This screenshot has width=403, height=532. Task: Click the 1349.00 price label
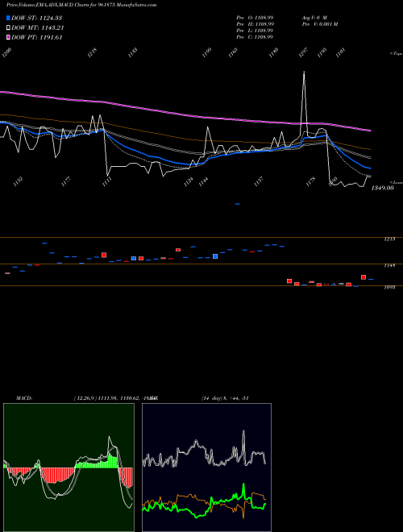click(382, 188)
